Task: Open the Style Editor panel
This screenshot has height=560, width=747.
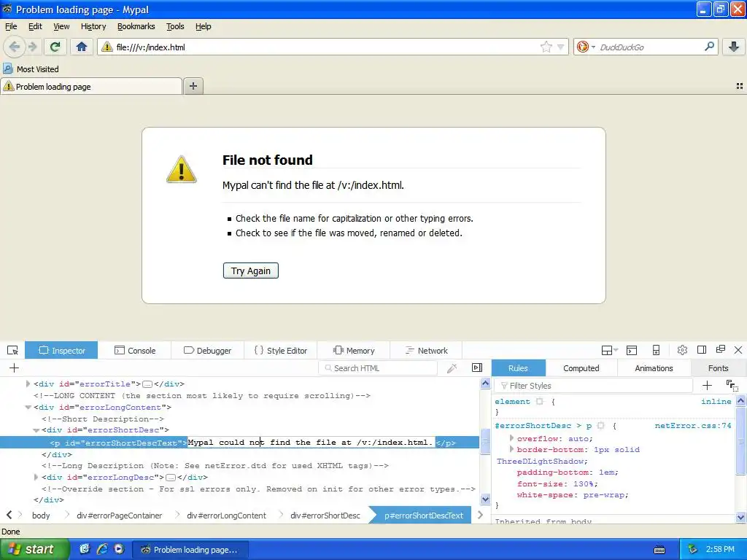Action: click(281, 351)
